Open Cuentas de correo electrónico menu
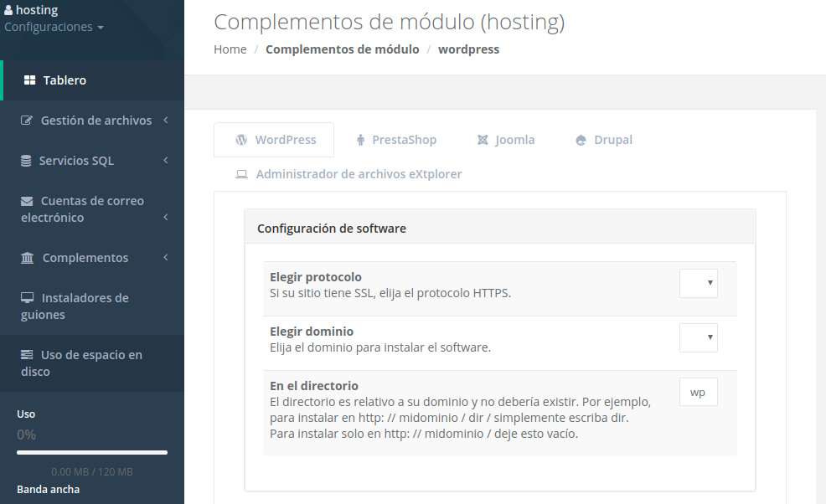This screenshot has height=504, width=826. pyautogui.click(x=92, y=209)
